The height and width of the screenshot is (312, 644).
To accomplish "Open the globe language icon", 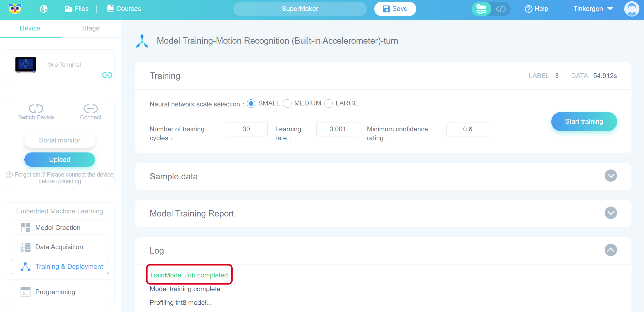I will [x=44, y=9].
